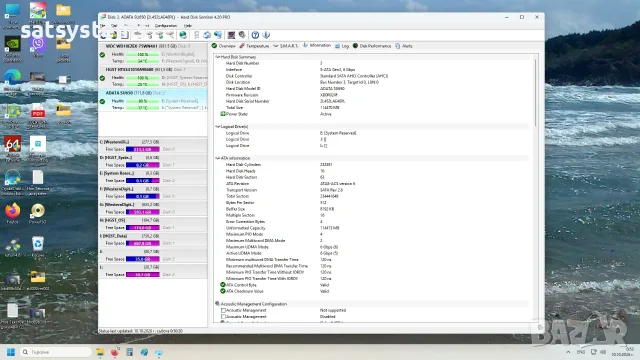640x360 pixels.
Task: Collapse the Logical Drive(s) section
Action: pos(218,127)
